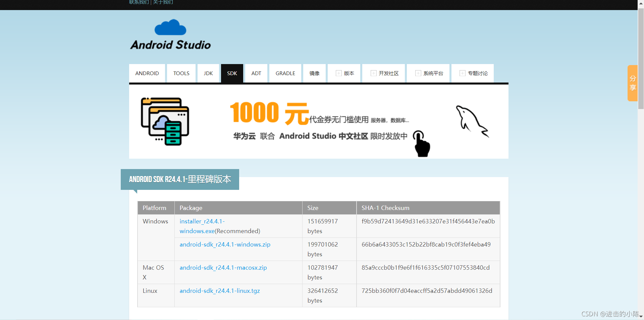644x320 pixels.
Task: Open the TOOLS tab
Action: click(181, 73)
